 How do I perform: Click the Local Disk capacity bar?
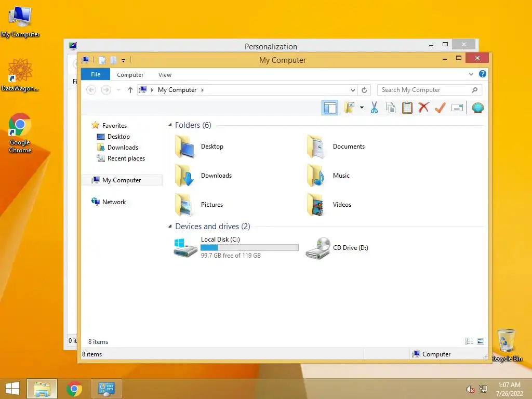point(249,248)
